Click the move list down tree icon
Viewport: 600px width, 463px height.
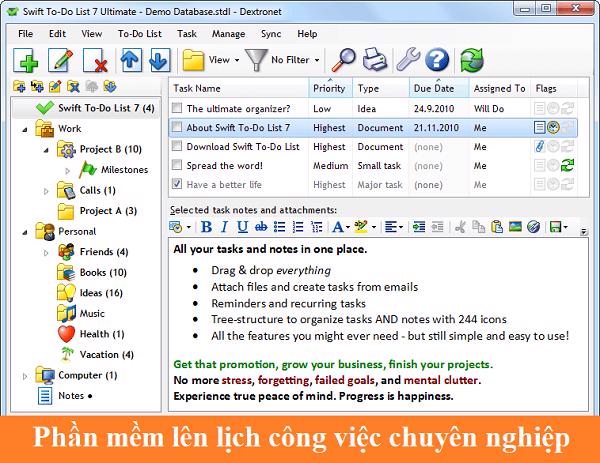click(x=110, y=86)
